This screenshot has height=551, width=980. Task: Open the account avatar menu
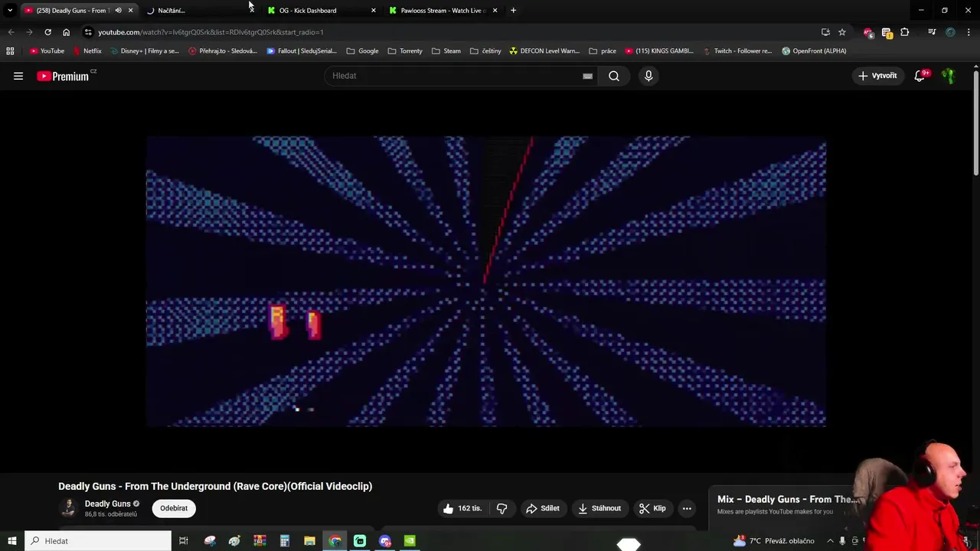click(x=949, y=76)
